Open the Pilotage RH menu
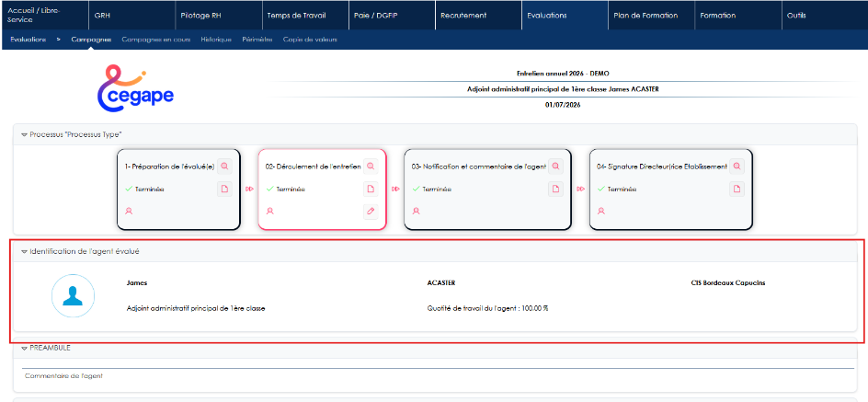Viewport: 868px width, 402px height. click(218, 15)
